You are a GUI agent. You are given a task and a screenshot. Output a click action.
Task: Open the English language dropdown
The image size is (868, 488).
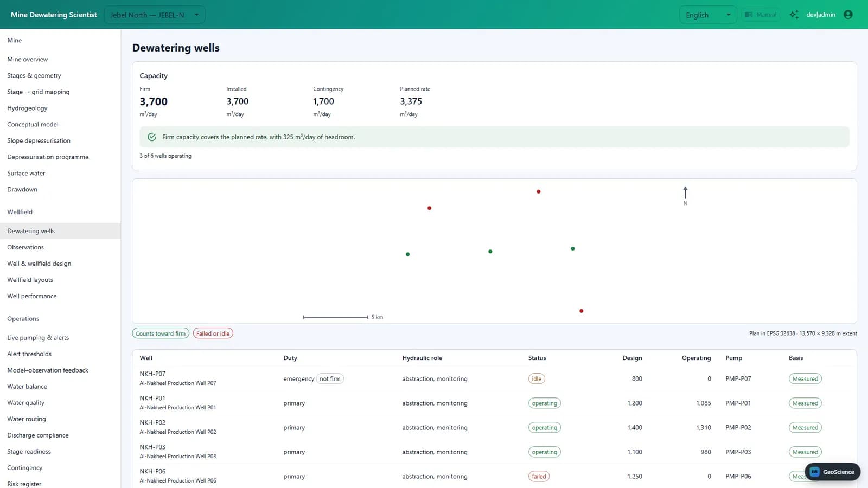(708, 15)
